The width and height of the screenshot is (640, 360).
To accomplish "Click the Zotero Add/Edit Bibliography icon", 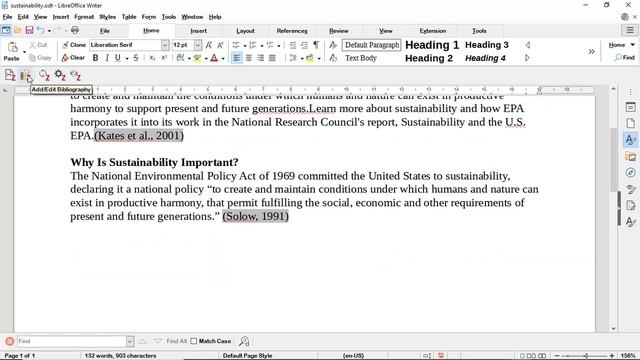I will (x=26, y=75).
